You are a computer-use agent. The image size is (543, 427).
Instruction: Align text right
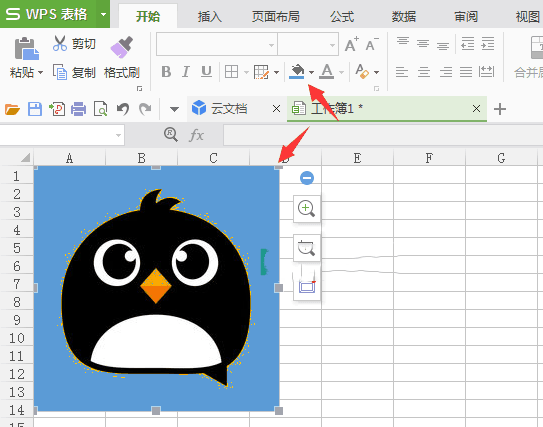pyautogui.click(x=446, y=72)
